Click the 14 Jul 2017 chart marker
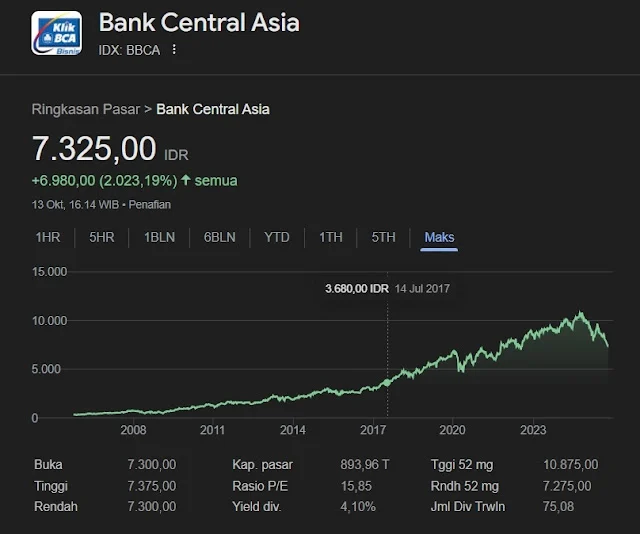 387,383
